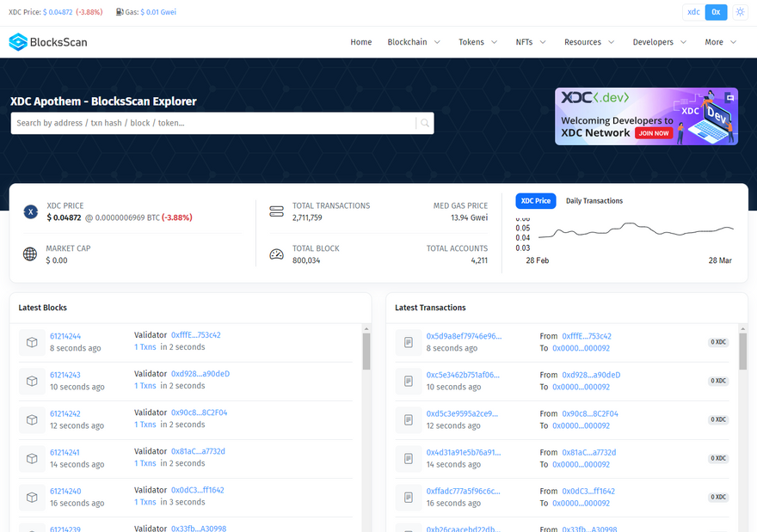Click the Latest Blocks scrollbar

366,351
